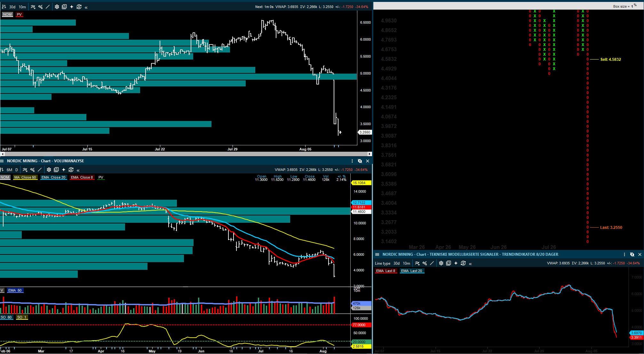644x354 pixels.
Task: Collapse VOLUMANALYSE toolbar with double chevron
Action: (x=78, y=170)
